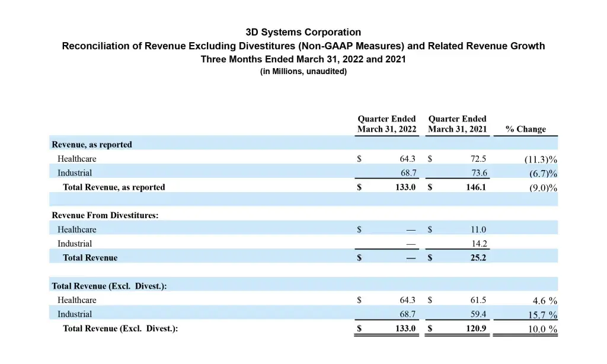Click the "Total Revenue (Excl. Divest.):" section header
Screen dimensions: 607x364
(109, 286)
